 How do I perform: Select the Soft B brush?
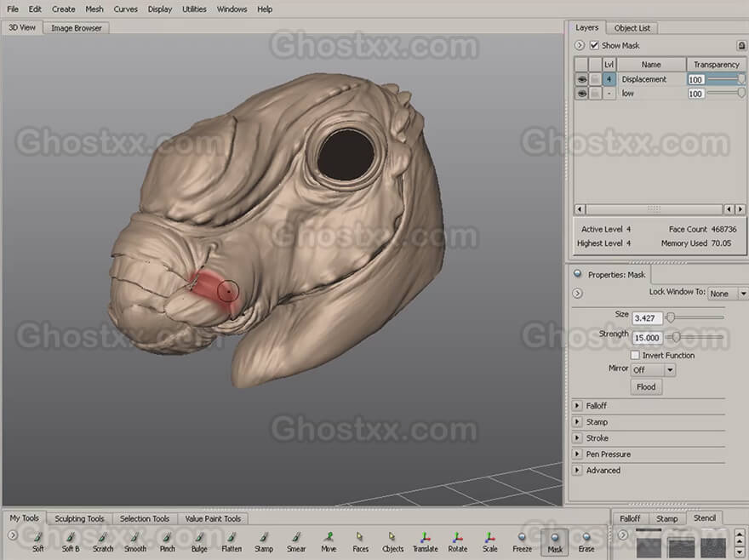pos(70,542)
